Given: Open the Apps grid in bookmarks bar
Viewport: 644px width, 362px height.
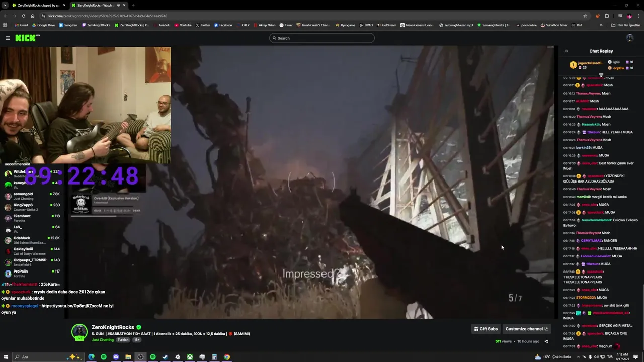Looking at the screenshot, I should tap(5, 25).
